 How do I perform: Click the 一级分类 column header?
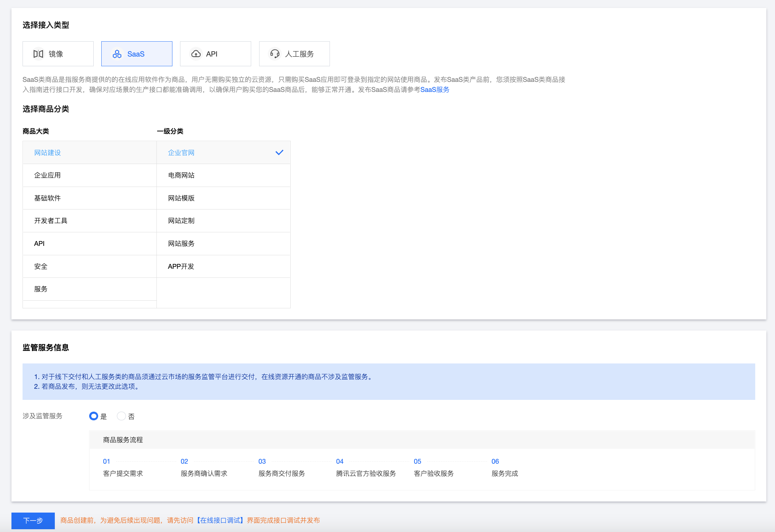point(170,131)
